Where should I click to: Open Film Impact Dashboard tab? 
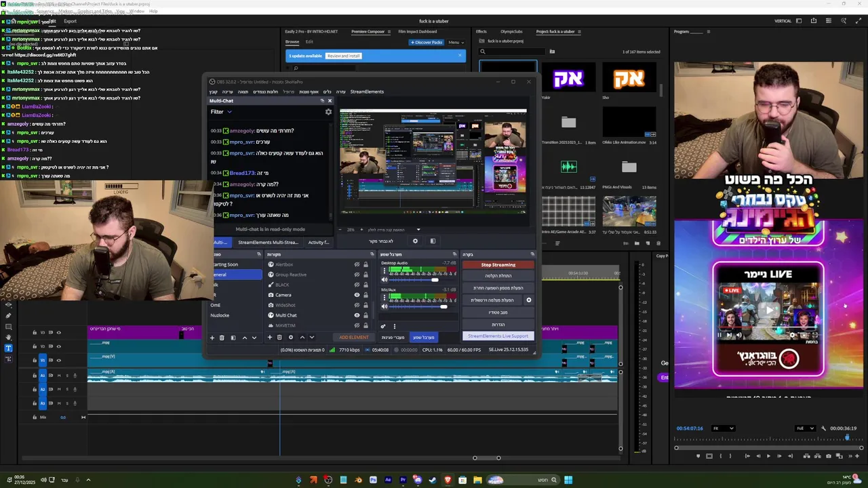[x=418, y=32]
